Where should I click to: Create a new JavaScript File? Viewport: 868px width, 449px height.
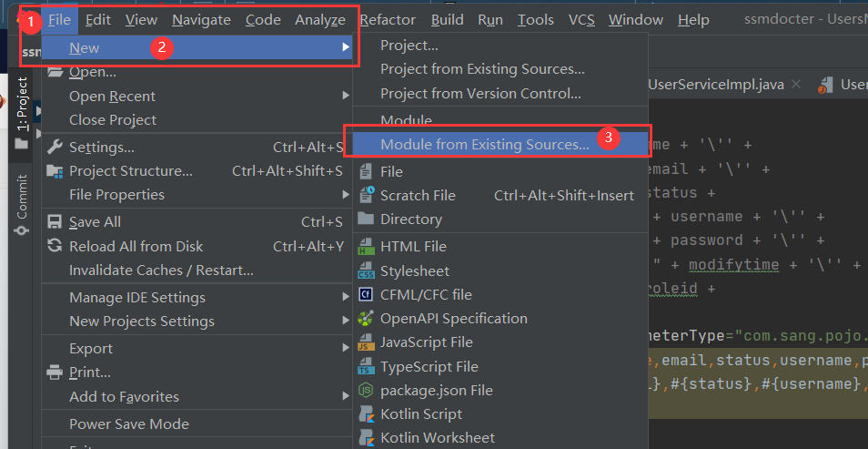point(500,342)
